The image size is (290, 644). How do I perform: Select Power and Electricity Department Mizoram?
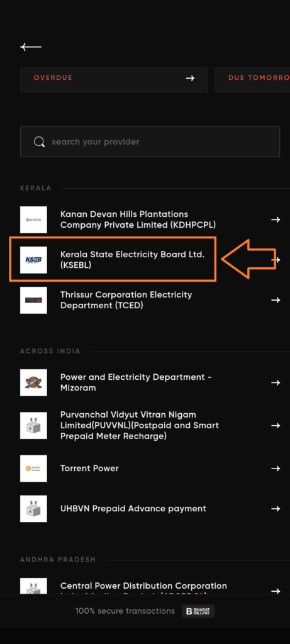pos(150,382)
